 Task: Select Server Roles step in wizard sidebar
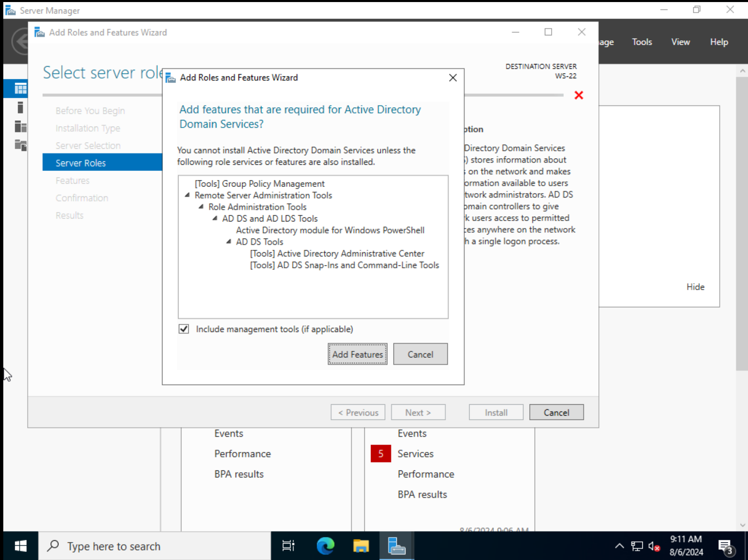point(102,163)
